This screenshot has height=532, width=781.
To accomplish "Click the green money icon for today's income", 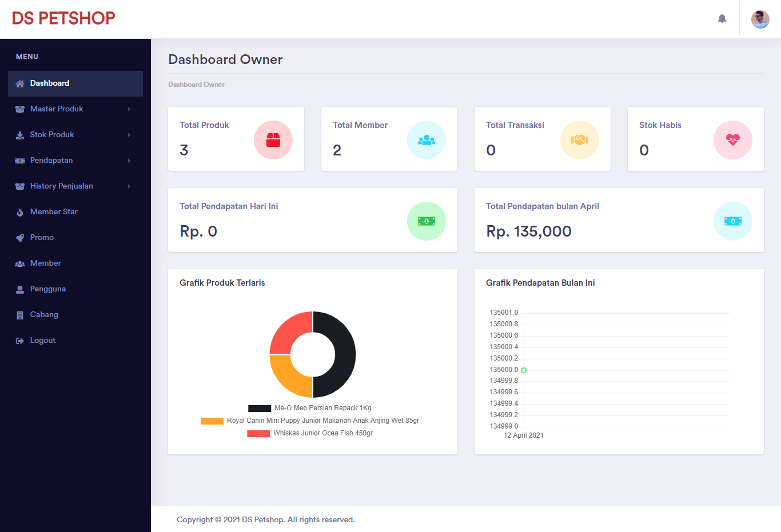I will (427, 221).
